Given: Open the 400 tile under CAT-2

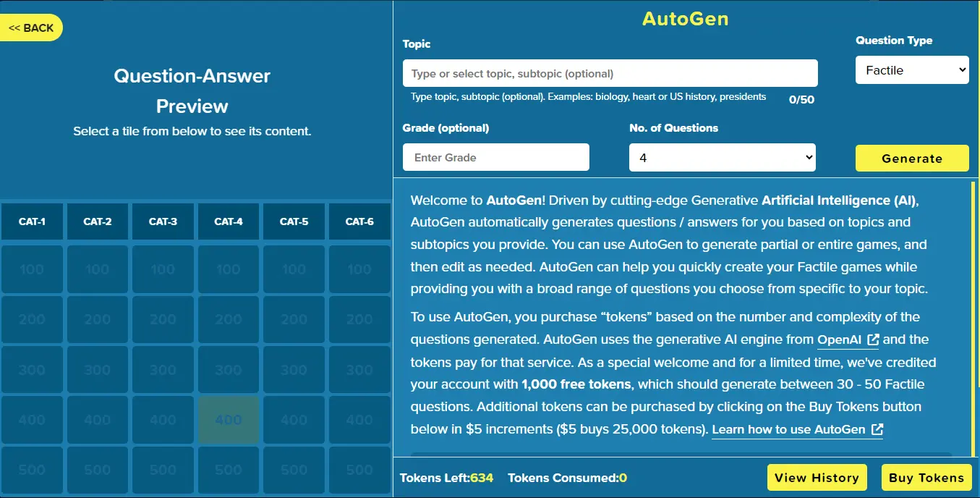Looking at the screenshot, I should tap(98, 420).
